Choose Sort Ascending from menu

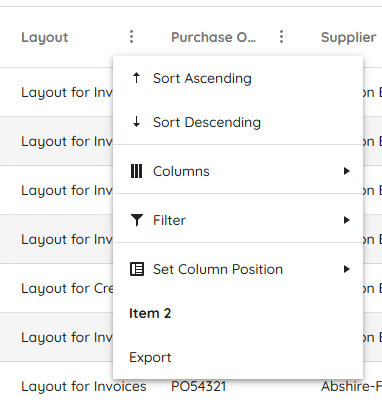coord(238,78)
